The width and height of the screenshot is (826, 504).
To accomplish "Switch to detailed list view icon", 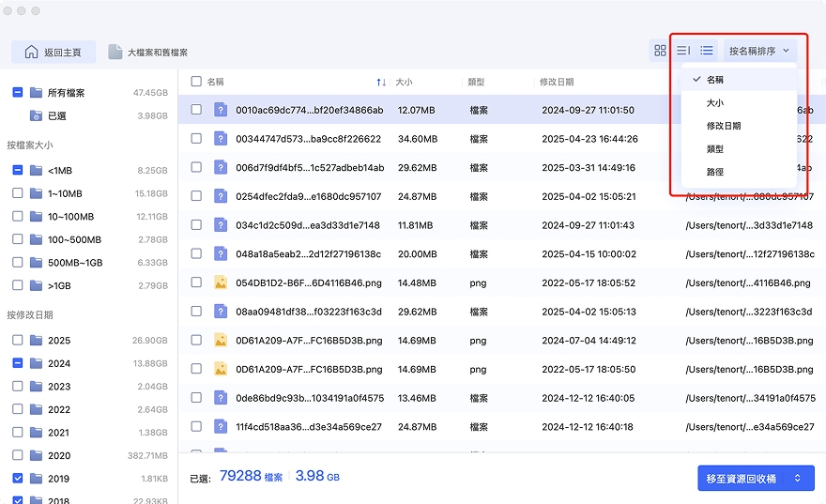I will click(x=683, y=51).
